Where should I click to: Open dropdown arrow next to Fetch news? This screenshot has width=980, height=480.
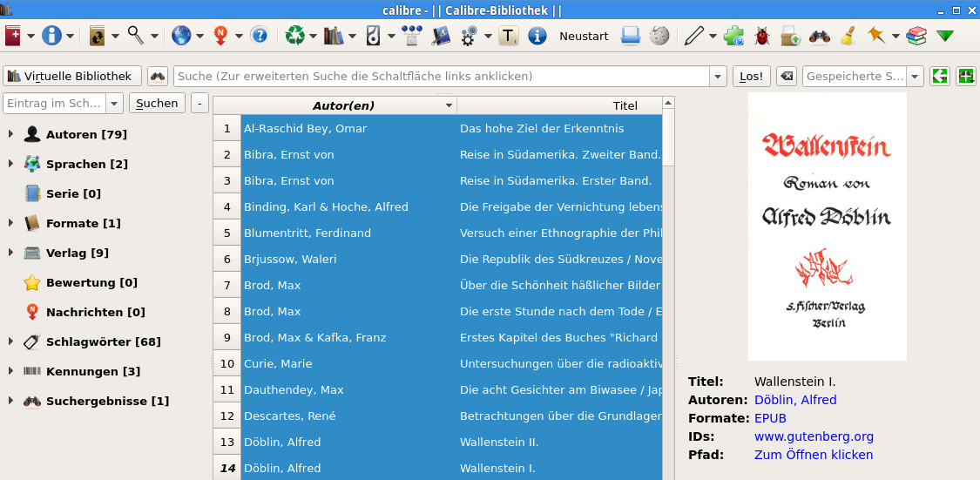[x=239, y=37]
